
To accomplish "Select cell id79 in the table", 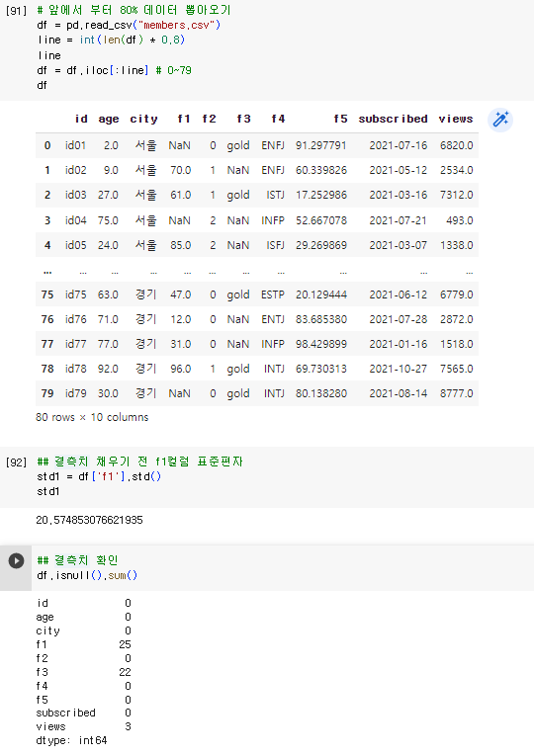I will [76, 394].
